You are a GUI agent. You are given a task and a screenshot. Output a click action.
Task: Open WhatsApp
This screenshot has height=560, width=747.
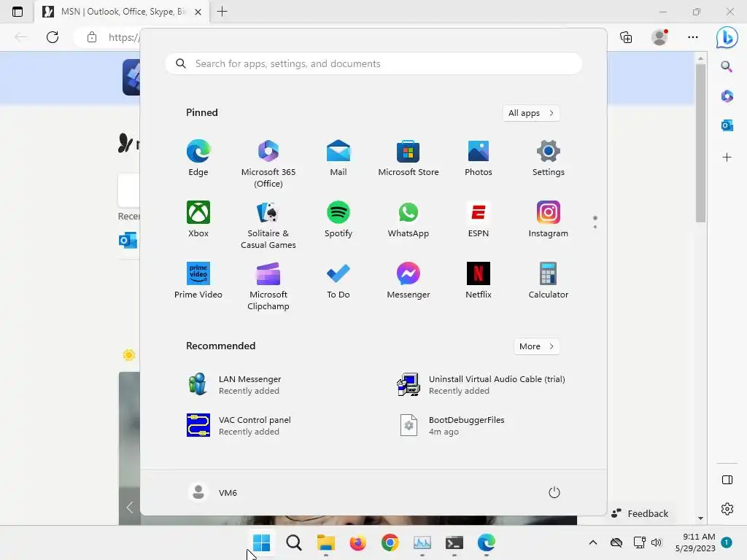[x=409, y=219]
